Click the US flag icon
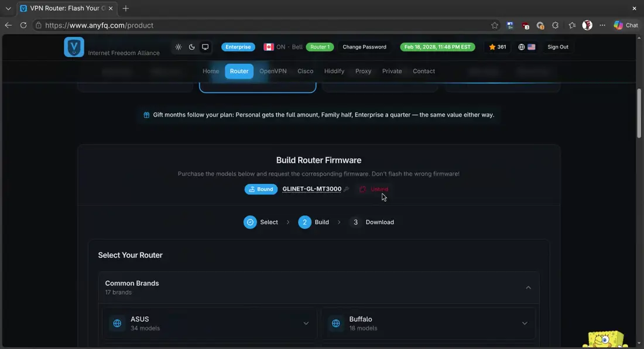 point(532,47)
